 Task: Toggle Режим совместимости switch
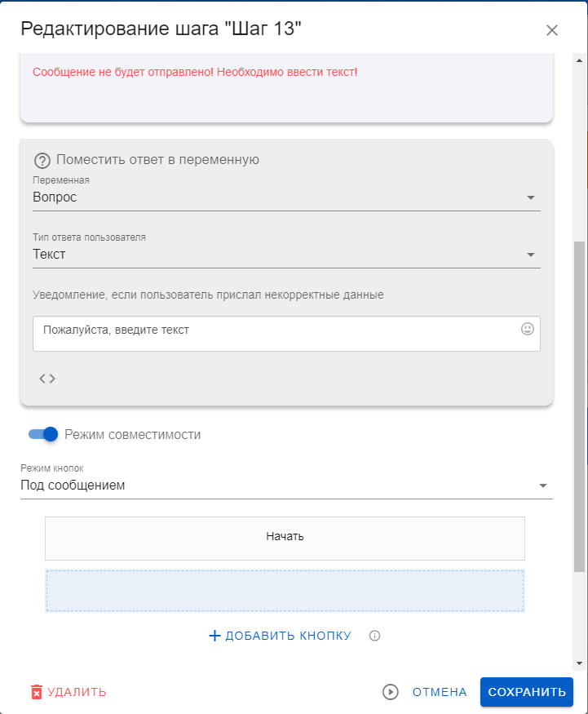click(x=43, y=434)
